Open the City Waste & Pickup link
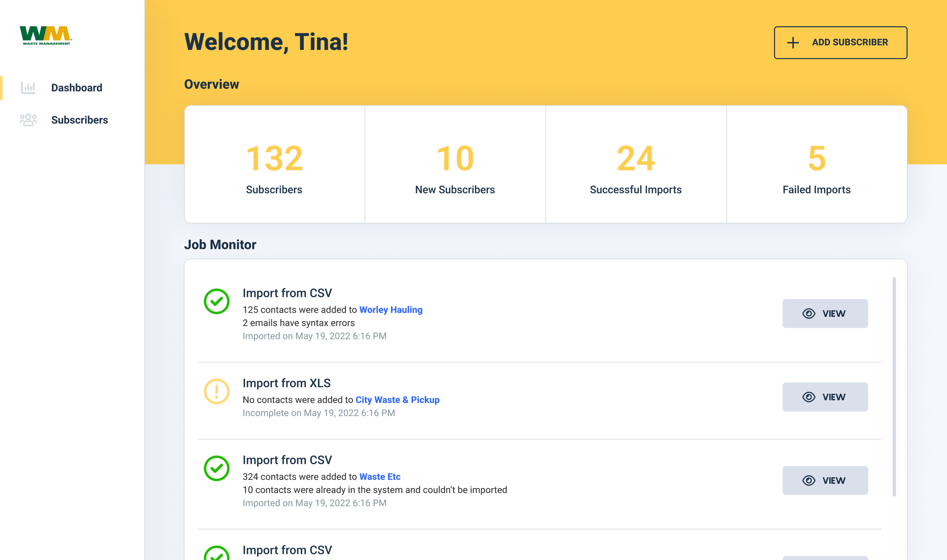 tap(397, 400)
